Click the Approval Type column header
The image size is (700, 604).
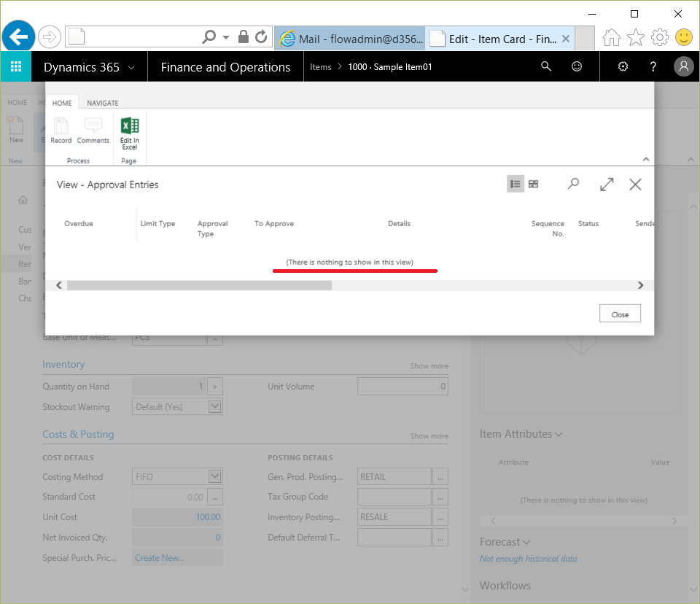pos(212,228)
